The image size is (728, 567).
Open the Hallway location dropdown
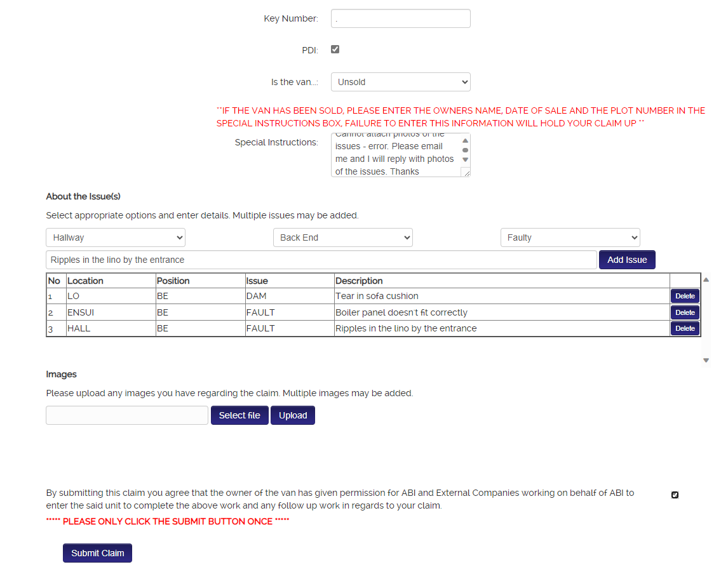[116, 237]
